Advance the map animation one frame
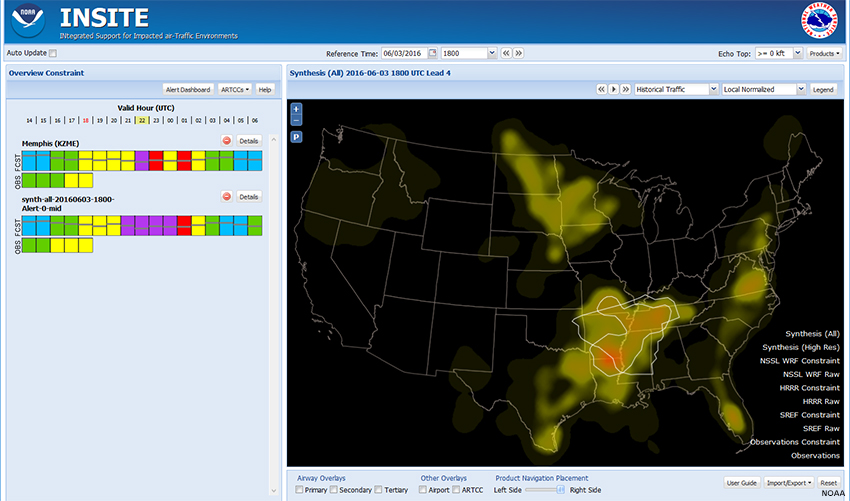850x501 pixels. (x=626, y=89)
